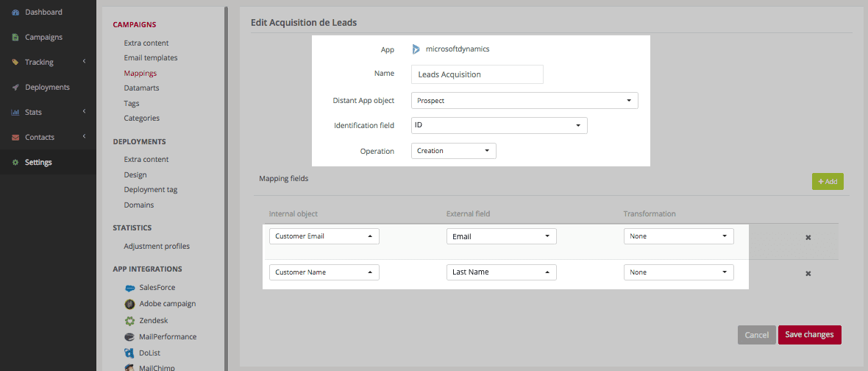Image resolution: width=868 pixels, height=371 pixels.
Task: Click the green Add button
Action: 828,182
